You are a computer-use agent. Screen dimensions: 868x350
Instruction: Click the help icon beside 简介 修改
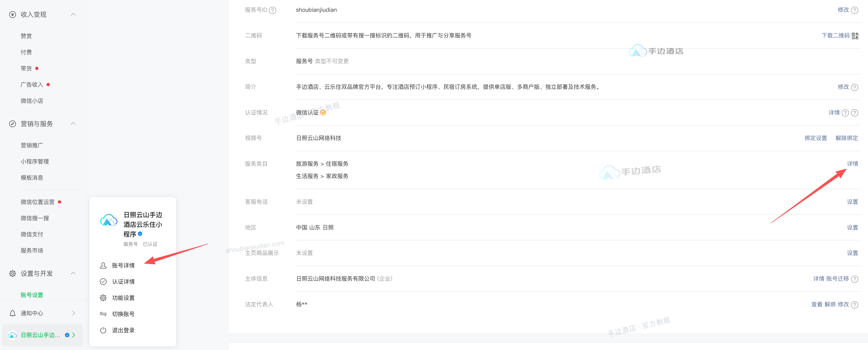point(854,87)
